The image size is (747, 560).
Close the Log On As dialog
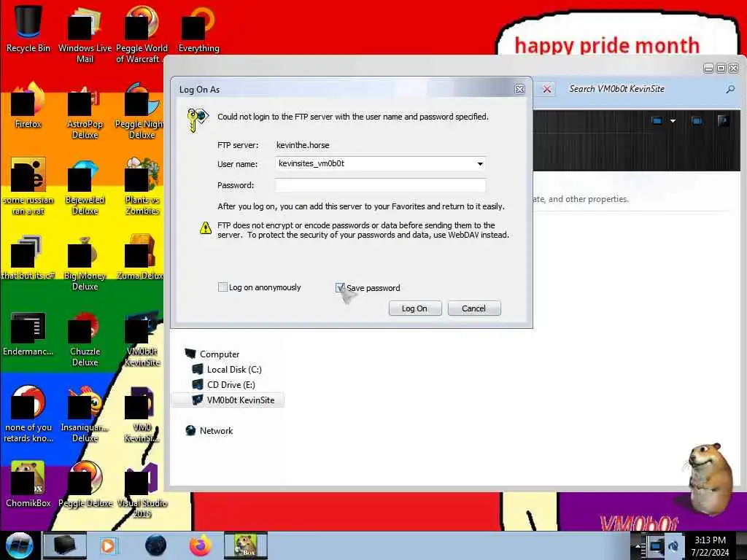tap(519, 89)
